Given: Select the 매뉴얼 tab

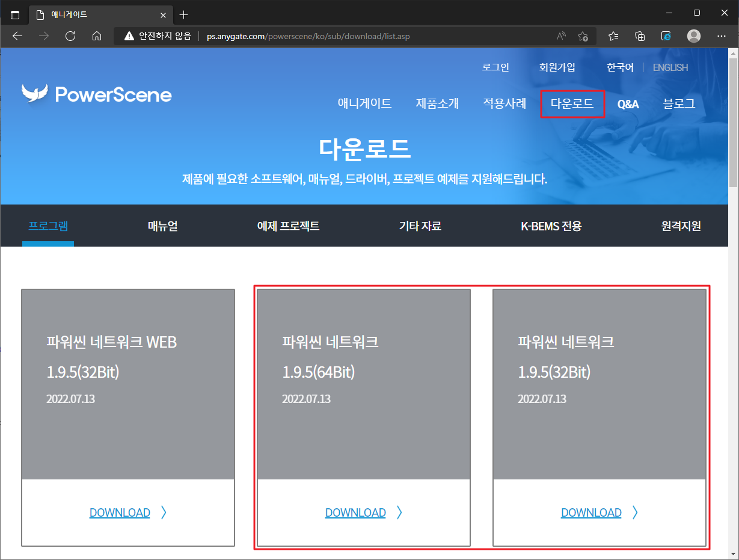Looking at the screenshot, I should coord(162,226).
